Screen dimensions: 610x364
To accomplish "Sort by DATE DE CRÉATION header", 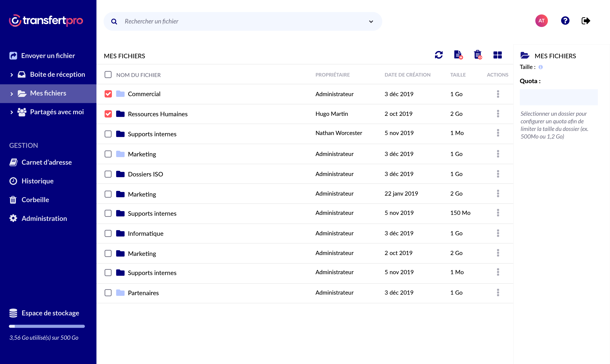I will click(407, 75).
